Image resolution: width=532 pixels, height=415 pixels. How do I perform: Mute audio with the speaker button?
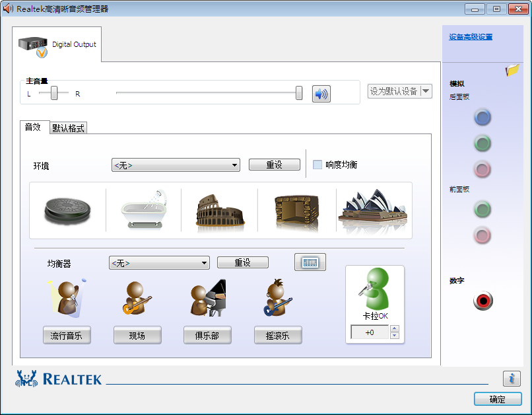pyautogui.click(x=321, y=92)
